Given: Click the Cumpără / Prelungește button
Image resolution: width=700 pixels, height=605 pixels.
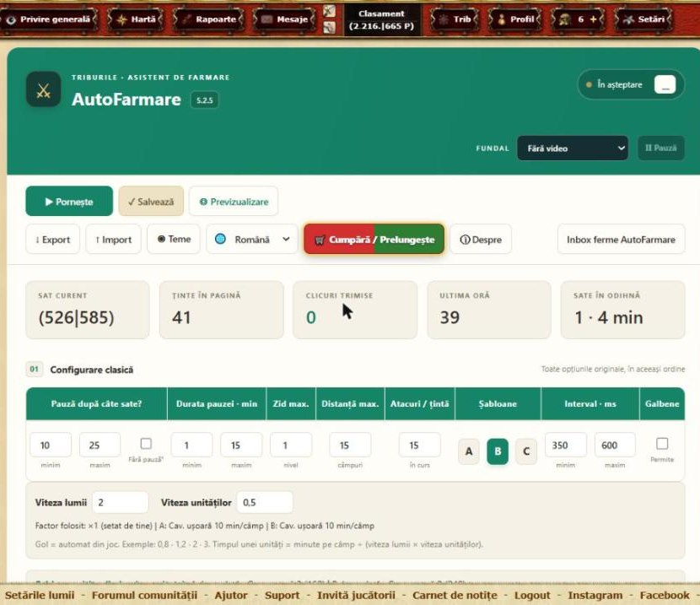Looking at the screenshot, I should pos(374,240).
